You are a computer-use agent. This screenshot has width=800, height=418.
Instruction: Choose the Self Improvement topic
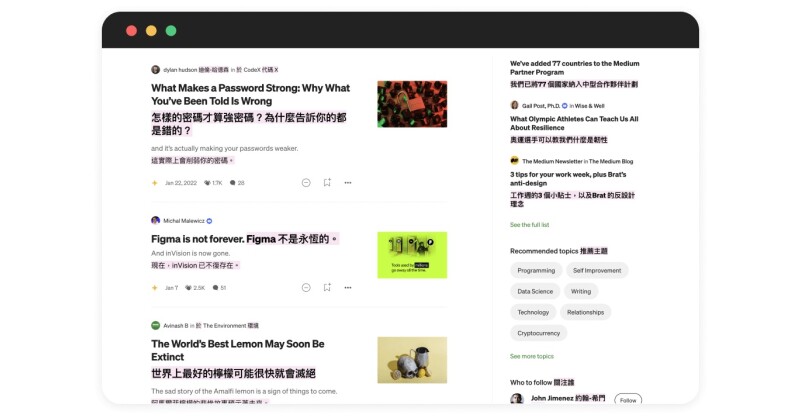[x=596, y=270]
